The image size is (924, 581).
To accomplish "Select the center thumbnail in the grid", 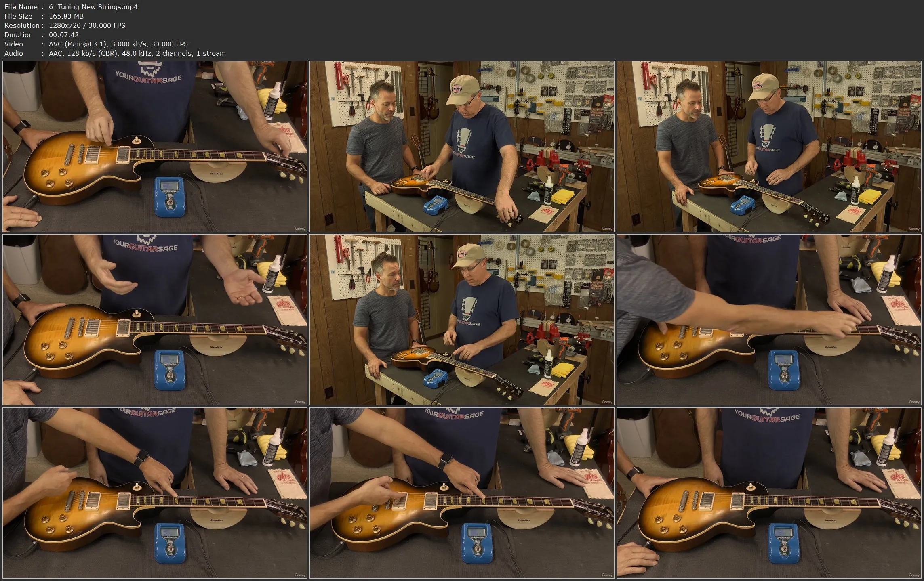I will 462,319.
